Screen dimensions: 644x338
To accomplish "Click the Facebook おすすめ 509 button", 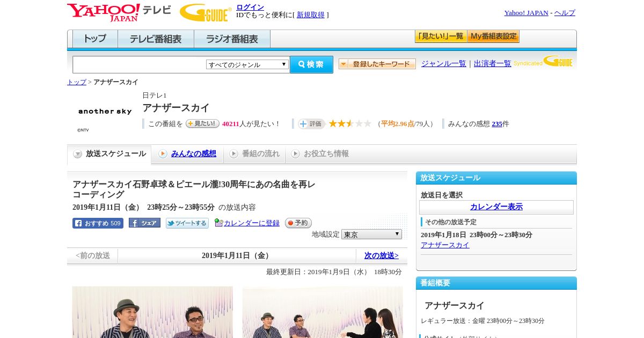I will point(98,223).
